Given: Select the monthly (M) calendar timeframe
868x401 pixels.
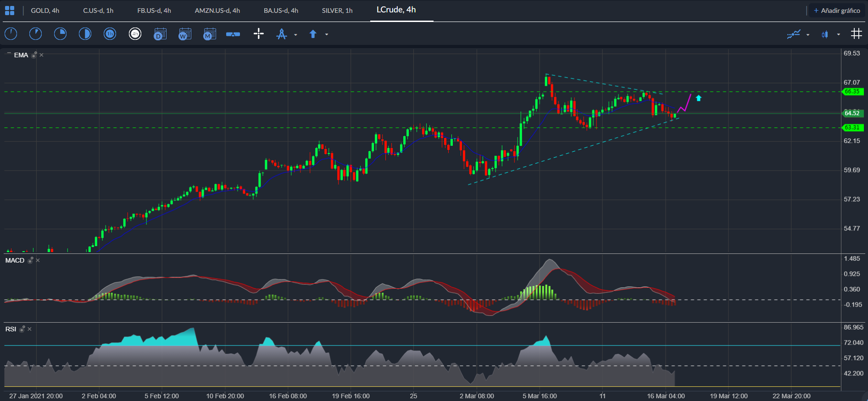Looking at the screenshot, I should [x=209, y=34].
